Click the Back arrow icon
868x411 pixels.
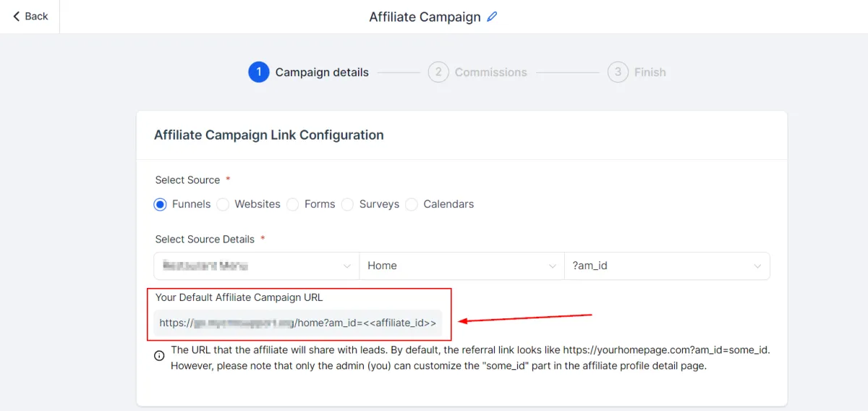(17, 16)
